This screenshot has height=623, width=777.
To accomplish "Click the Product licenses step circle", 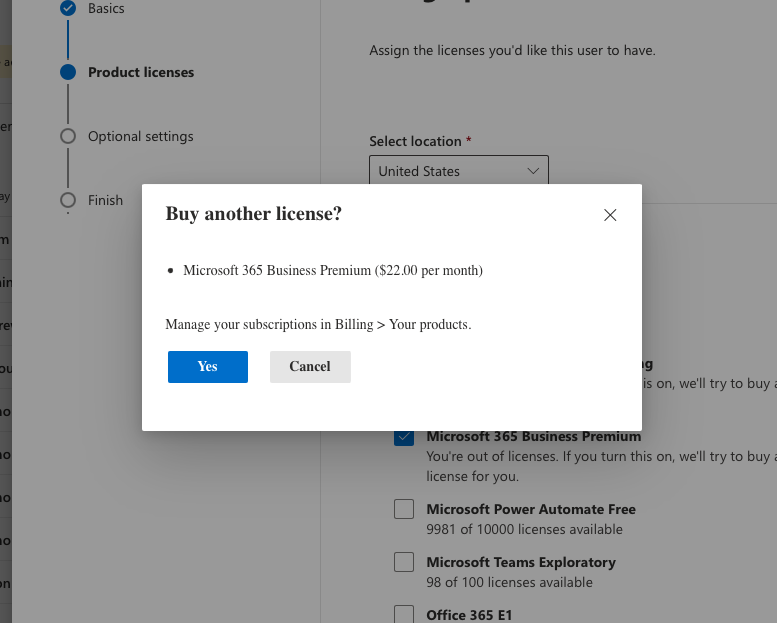I will click(x=68, y=72).
